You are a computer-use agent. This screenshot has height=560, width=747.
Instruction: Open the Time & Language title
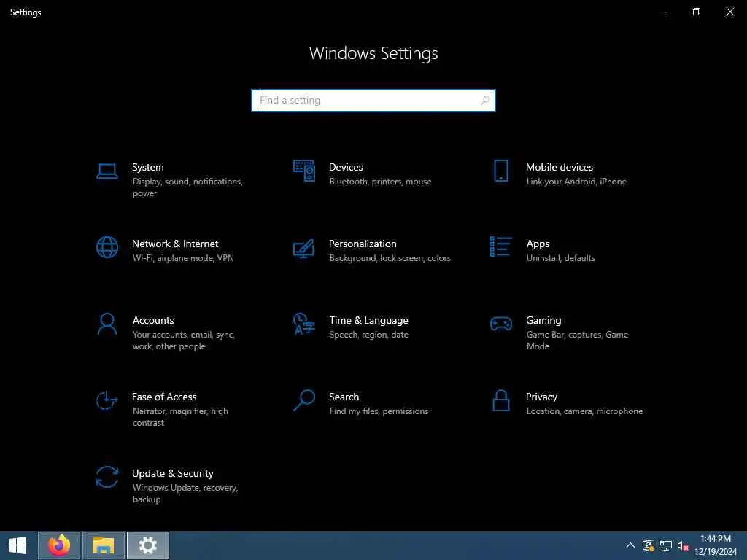pos(368,321)
